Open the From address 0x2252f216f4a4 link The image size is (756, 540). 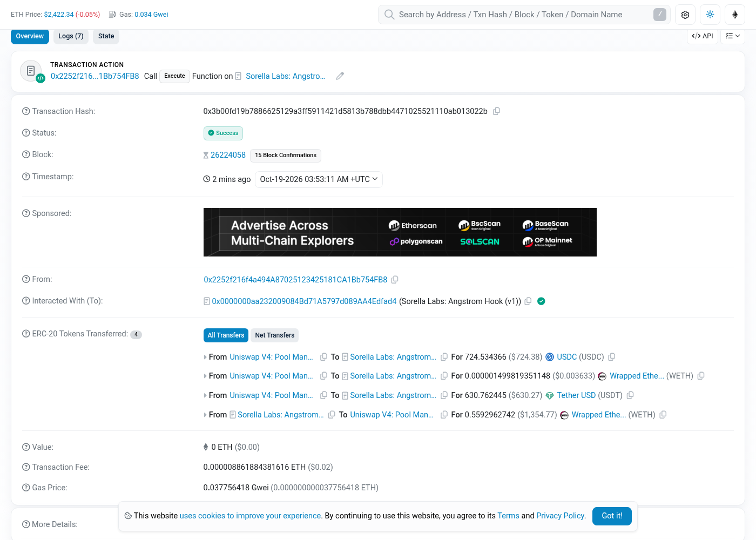(295, 280)
